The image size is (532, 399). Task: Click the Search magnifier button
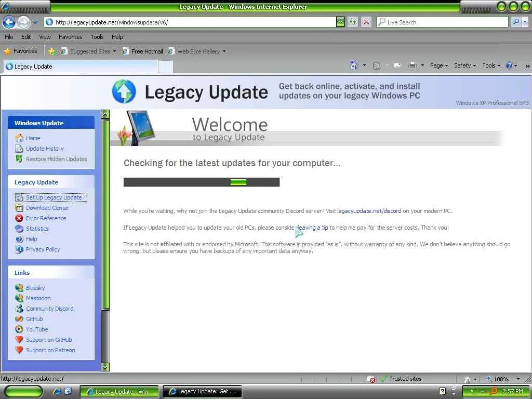(516, 22)
